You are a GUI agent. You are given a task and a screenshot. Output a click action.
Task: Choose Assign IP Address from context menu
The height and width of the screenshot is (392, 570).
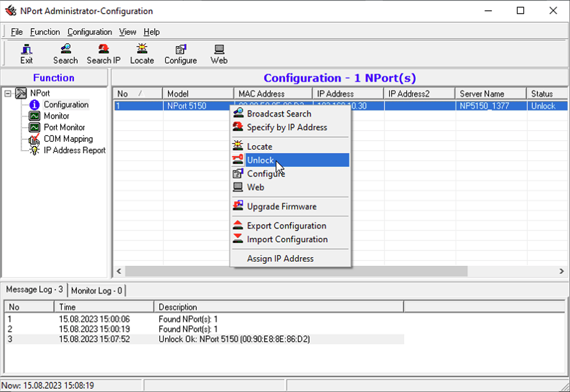tap(291, 259)
